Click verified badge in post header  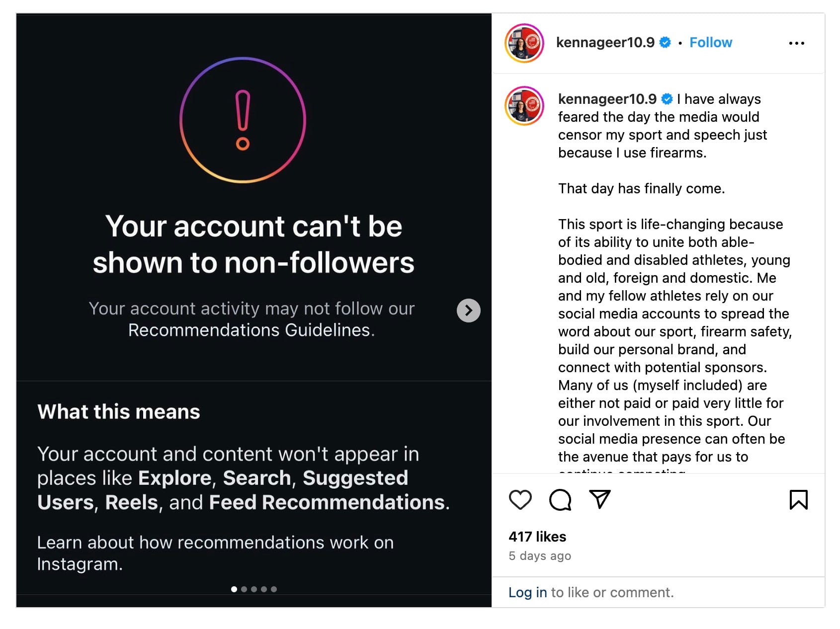point(665,43)
